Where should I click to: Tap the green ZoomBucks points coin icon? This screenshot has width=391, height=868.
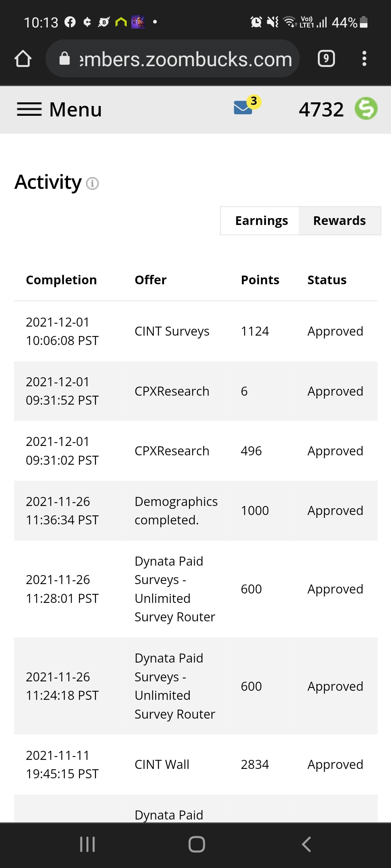click(x=366, y=109)
